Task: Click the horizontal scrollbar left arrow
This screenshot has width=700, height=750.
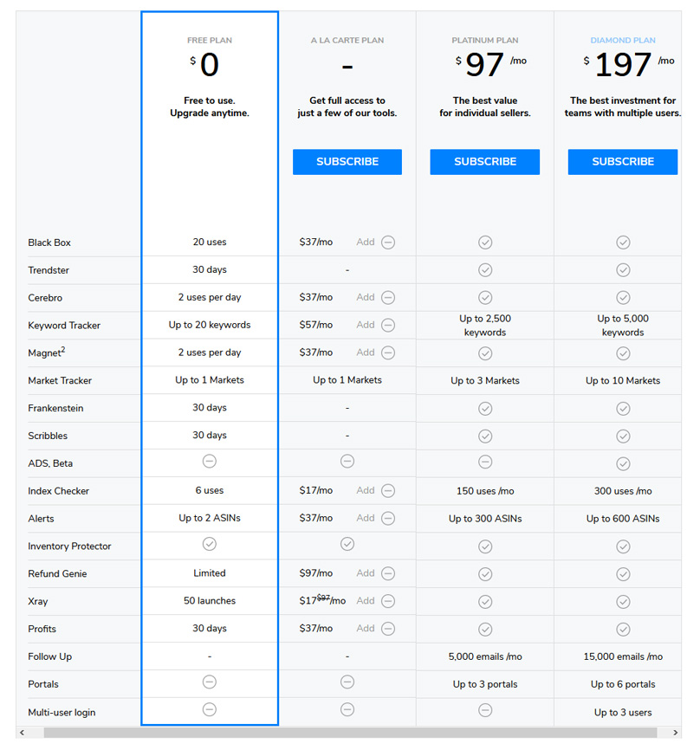Action: tap(23, 733)
